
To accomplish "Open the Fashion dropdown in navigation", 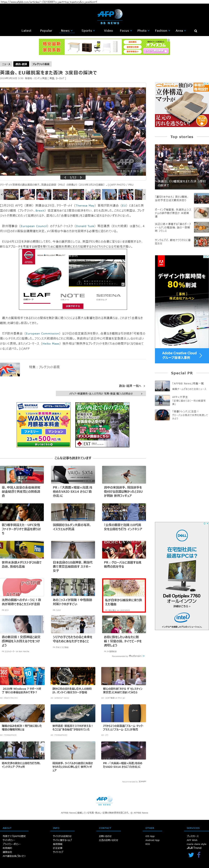I will point(163,31).
